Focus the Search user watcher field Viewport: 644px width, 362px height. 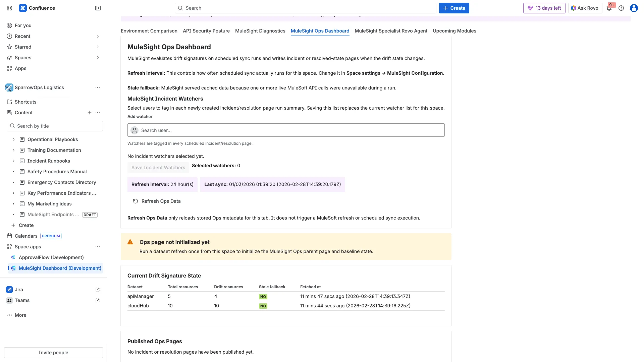click(x=286, y=130)
